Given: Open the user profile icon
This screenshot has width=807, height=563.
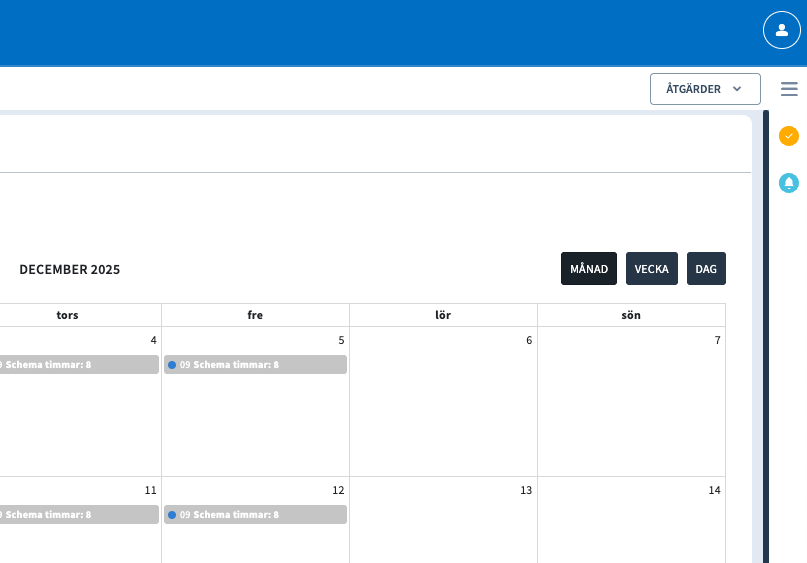Looking at the screenshot, I should point(782,30).
